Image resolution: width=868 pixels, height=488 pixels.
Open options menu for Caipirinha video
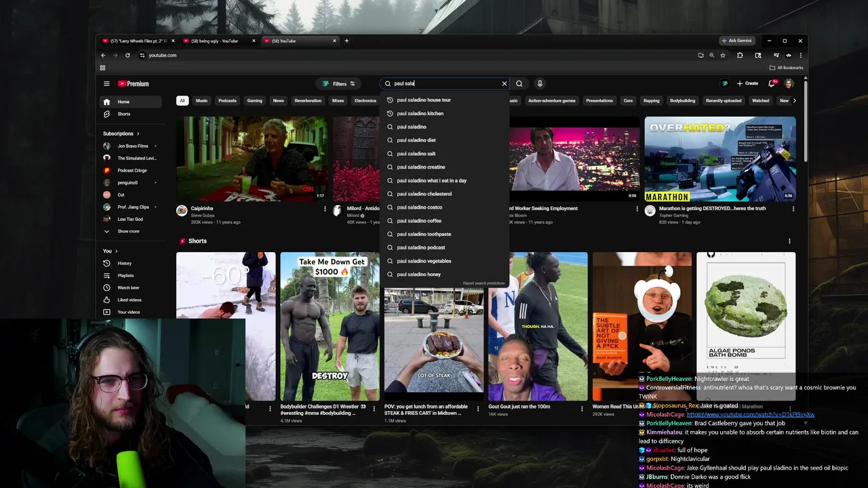(x=325, y=209)
